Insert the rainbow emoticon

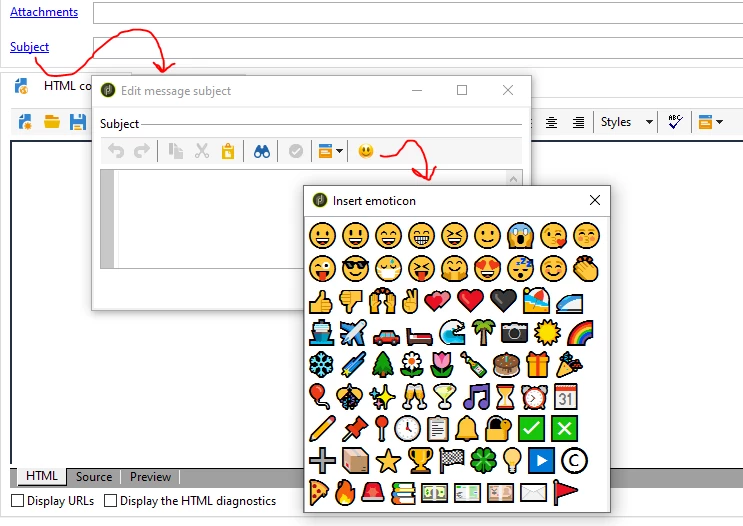click(580, 333)
